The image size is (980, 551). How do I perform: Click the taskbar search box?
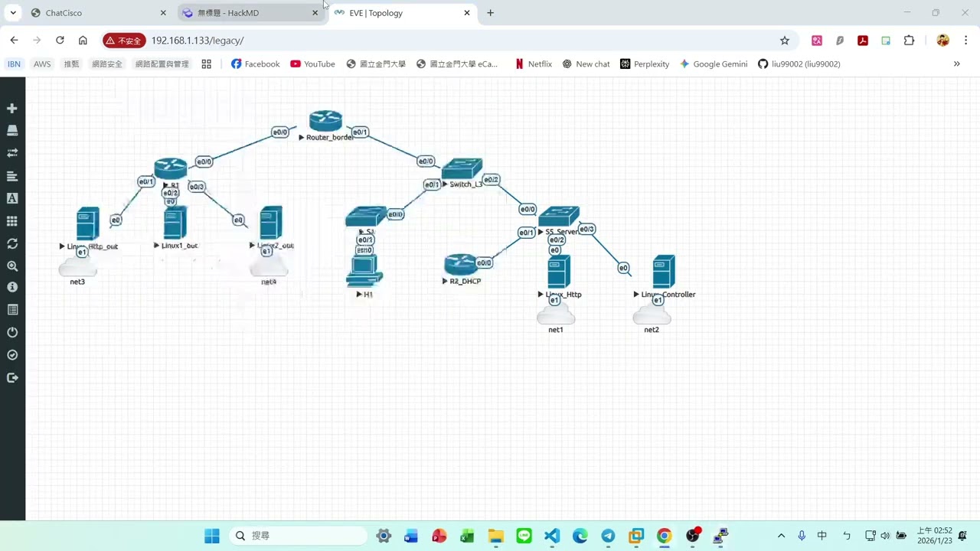coord(299,536)
